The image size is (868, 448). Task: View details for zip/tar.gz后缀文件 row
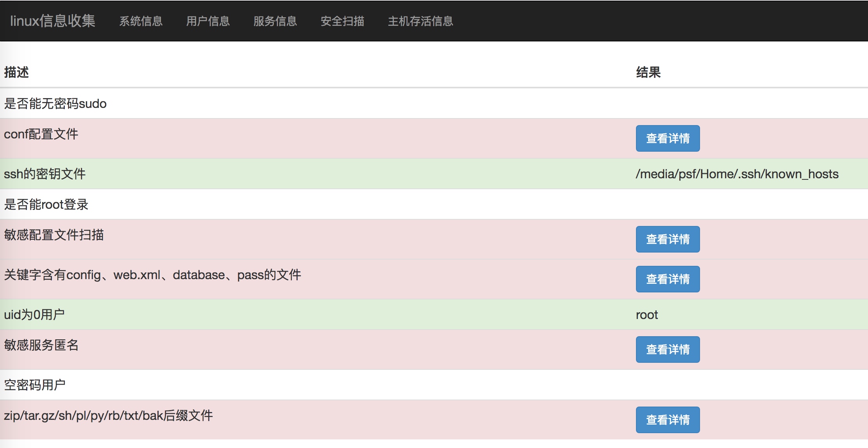(x=667, y=420)
